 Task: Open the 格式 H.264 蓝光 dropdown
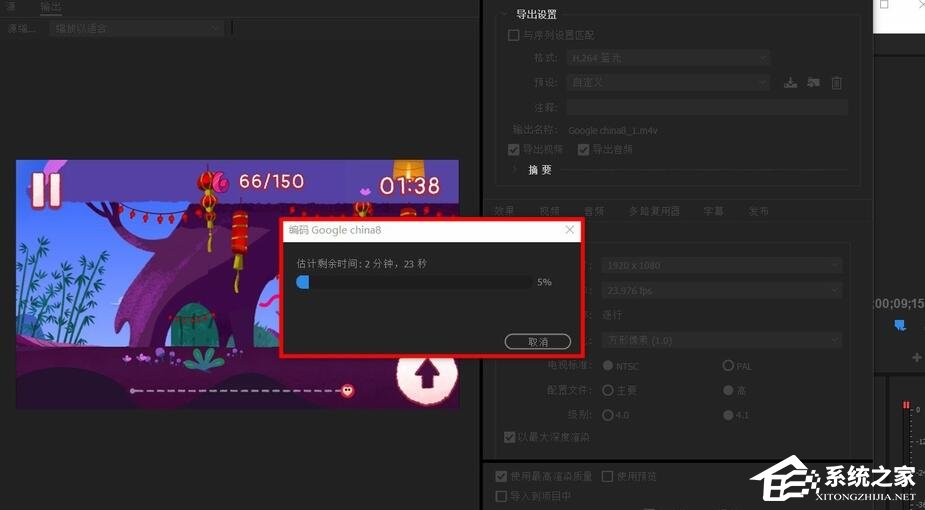coord(668,58)
